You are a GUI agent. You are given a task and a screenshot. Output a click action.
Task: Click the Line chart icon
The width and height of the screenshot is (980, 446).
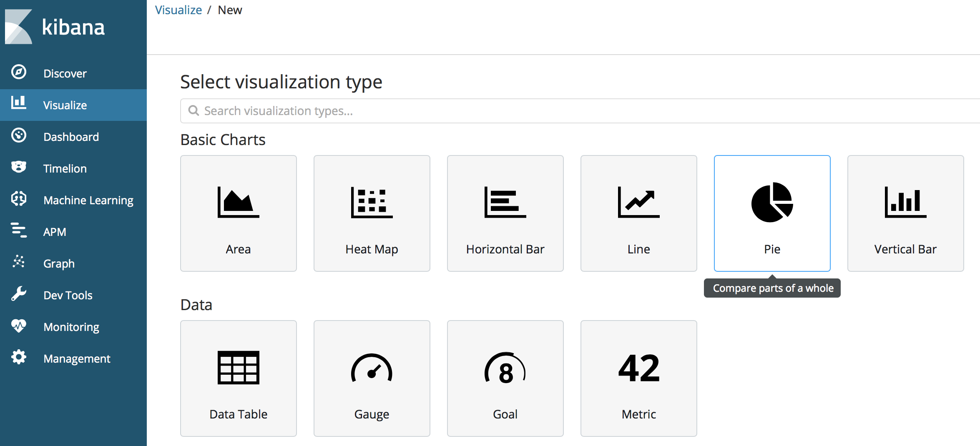(638, 202)
